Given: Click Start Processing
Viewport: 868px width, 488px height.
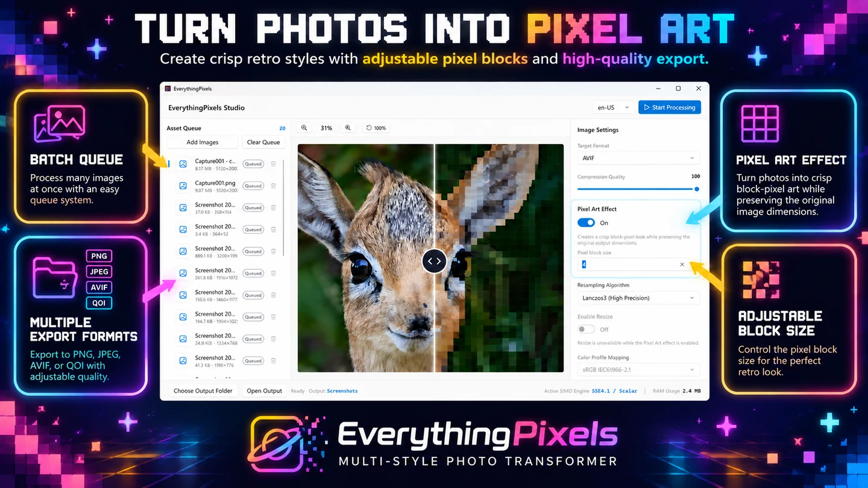Looking at the screenshot, I should coord(670,107).
